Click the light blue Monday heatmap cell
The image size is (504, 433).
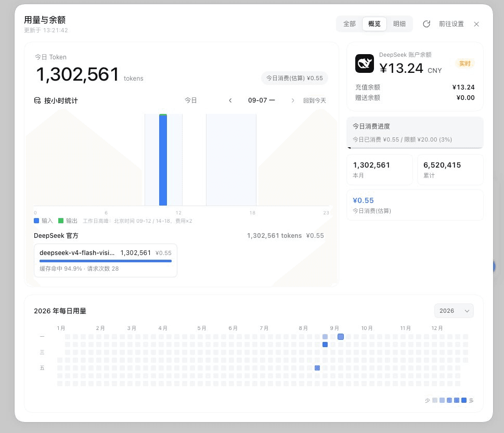point(325,337)
